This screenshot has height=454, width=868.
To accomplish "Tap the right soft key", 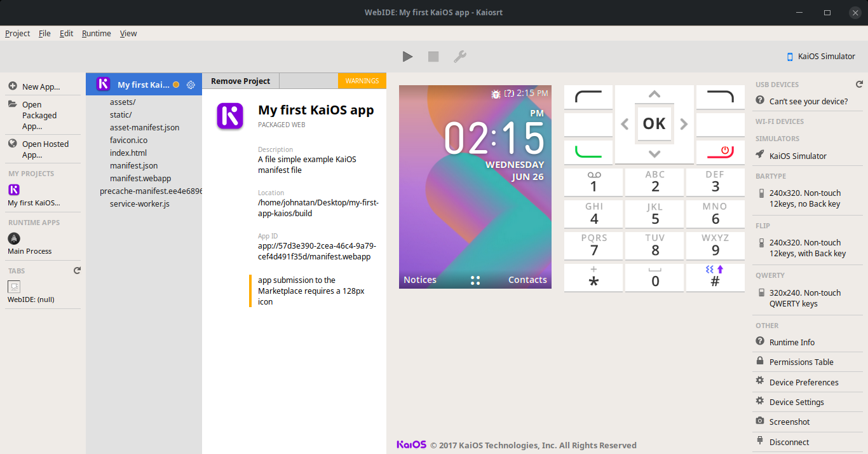I will (x=721, y=97).
